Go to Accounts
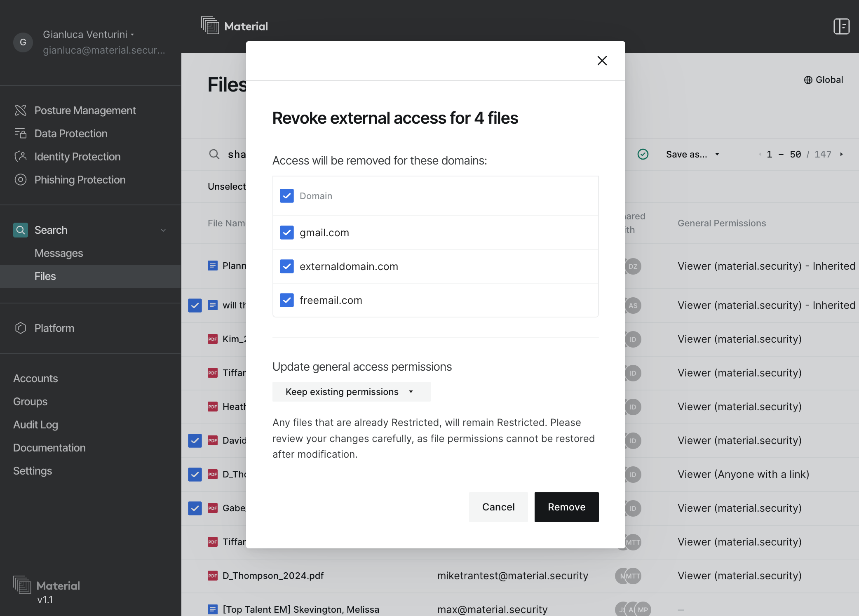This screenshot has height=616, width=859. coord(35,379)
